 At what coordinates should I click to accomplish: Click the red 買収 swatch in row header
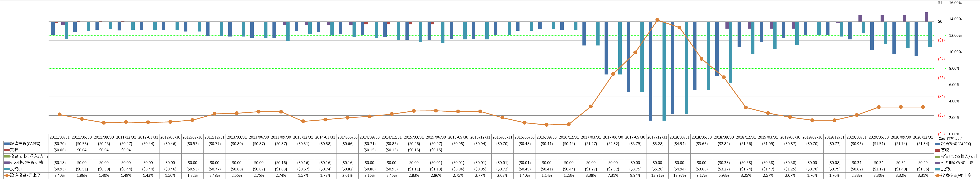pyautogui.click(x=6, y=150)
